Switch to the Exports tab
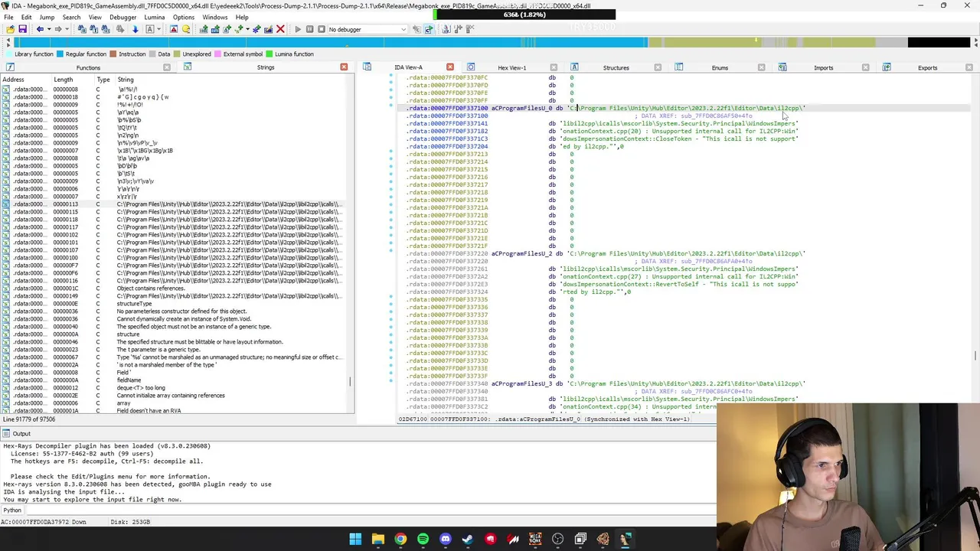The image size is (980, 551). click(x=927, y=67)
